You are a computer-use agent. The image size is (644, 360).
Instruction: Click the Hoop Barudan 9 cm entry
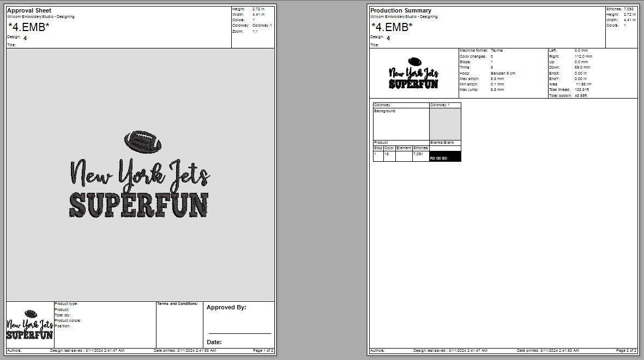point(487,73)
